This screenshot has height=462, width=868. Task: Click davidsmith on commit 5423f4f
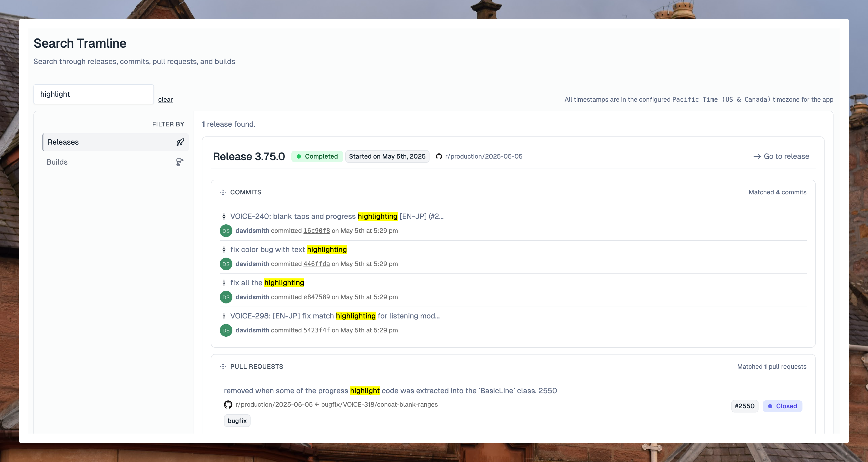pos(252,330)
